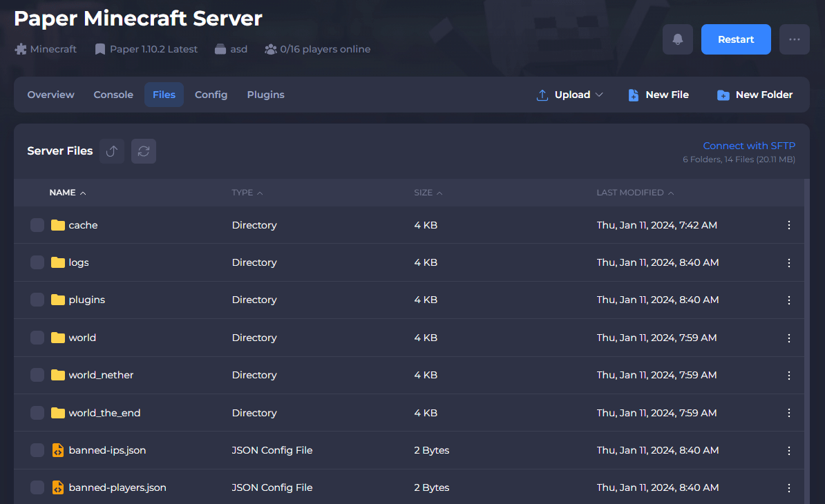Refresh the server files list

[x=144, y=151]
